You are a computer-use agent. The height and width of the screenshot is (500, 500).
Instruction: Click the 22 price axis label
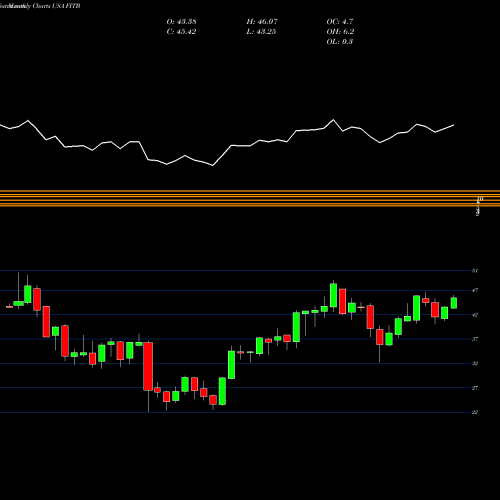tap(475, 412)
